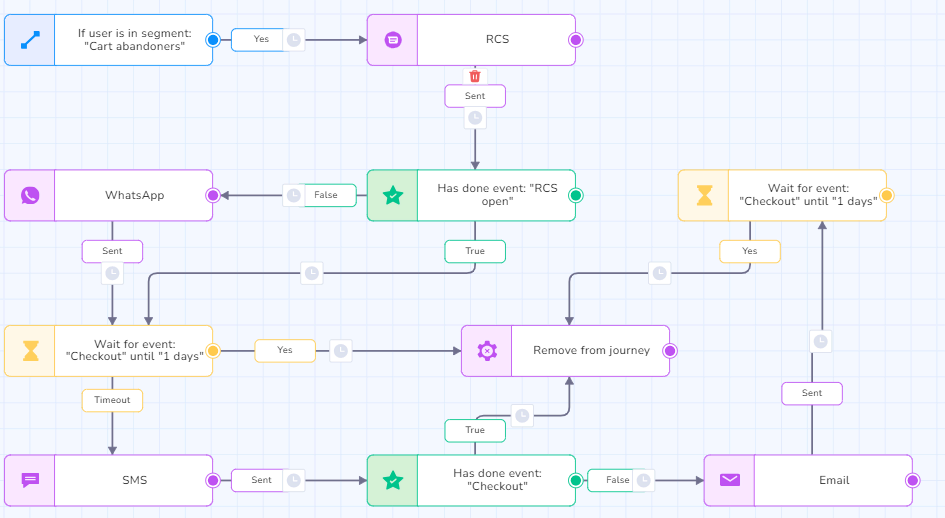
Task: Click the Remove from journey gear icon
Action: click(487, 351)
